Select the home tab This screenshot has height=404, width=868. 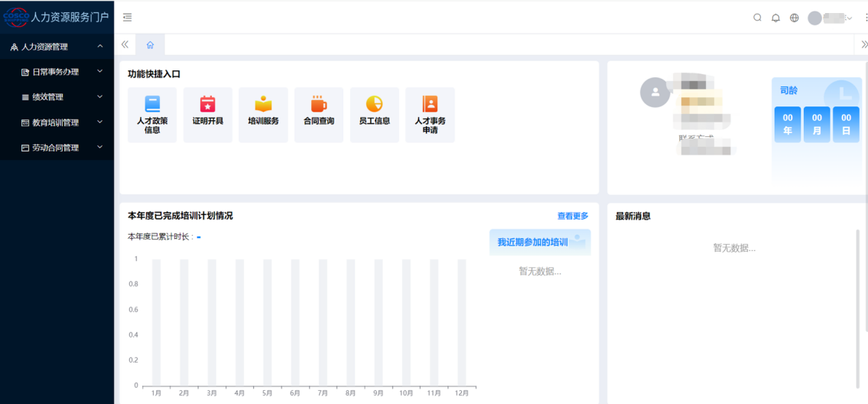[150, 45]
